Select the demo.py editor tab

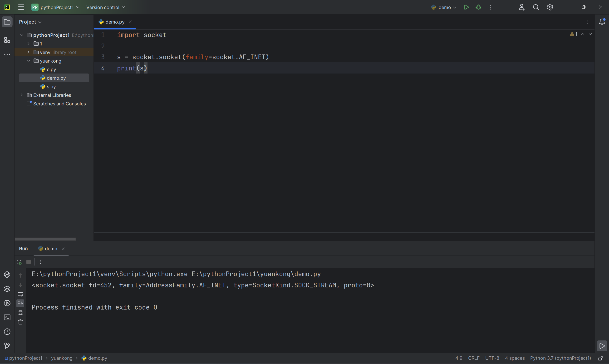point(115,22)
